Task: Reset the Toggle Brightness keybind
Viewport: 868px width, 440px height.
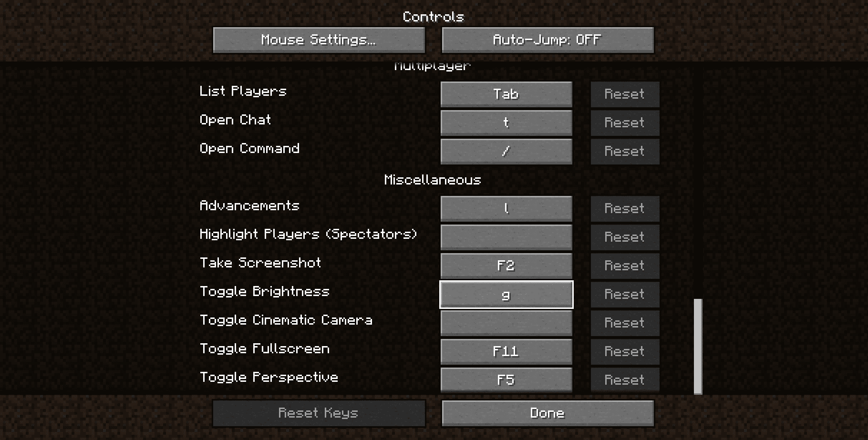Action: click(x=625, y=295)
